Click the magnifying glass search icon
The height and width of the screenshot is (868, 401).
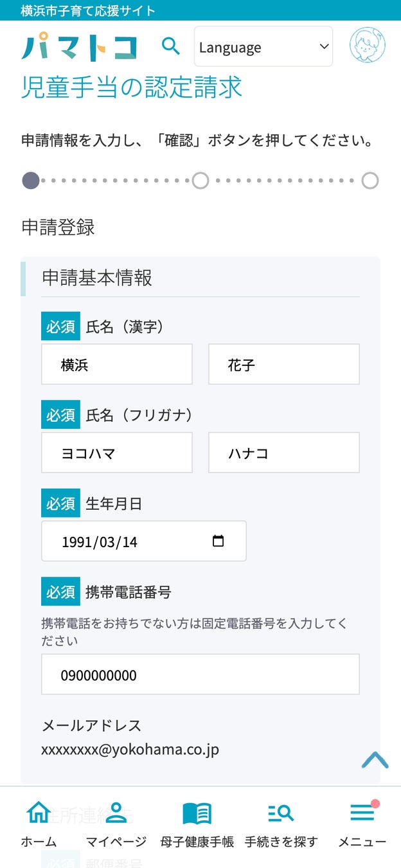tap(170, 46)
